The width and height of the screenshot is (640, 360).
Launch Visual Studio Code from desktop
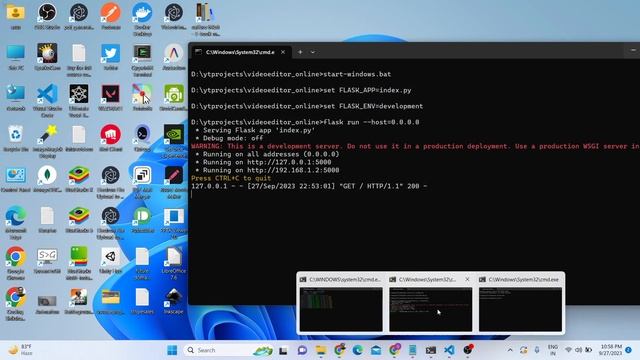point(47,100)
